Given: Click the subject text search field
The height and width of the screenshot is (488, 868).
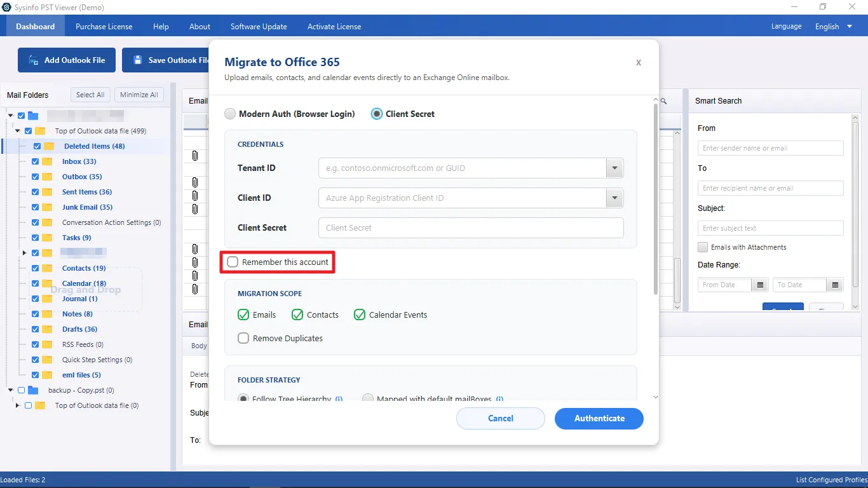Looking at the screenshot, I should point(771,228).
